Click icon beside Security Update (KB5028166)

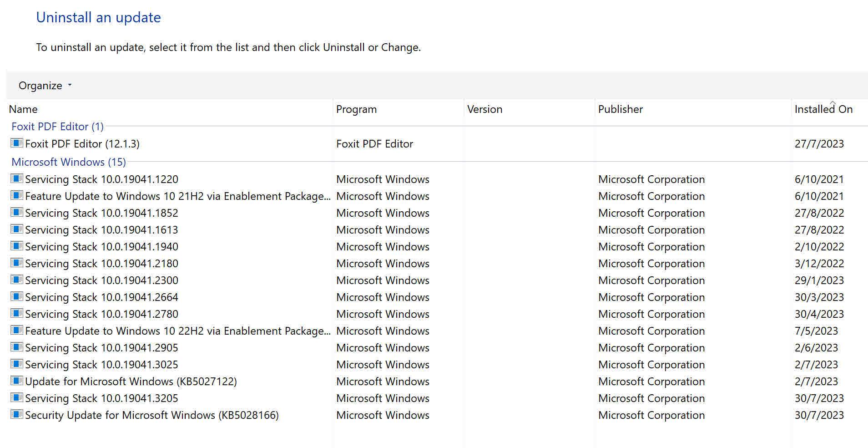(x=17, y=415)
